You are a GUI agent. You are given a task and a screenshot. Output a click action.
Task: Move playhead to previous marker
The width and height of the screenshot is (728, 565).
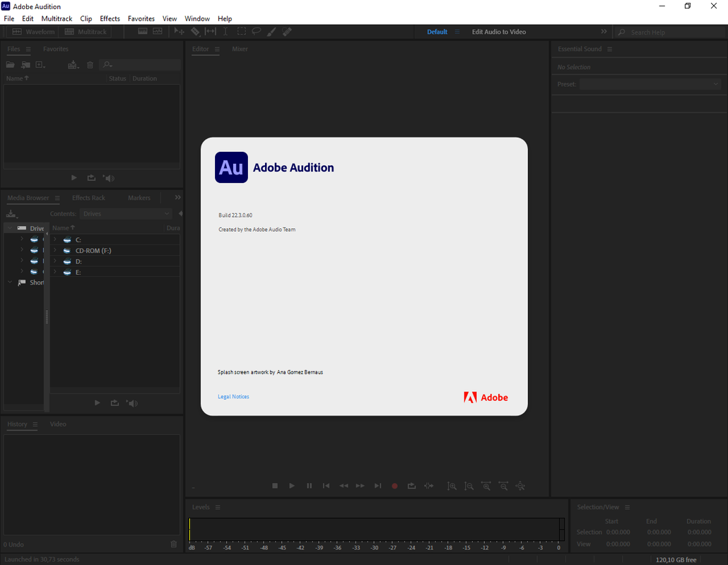pos(326,486)
